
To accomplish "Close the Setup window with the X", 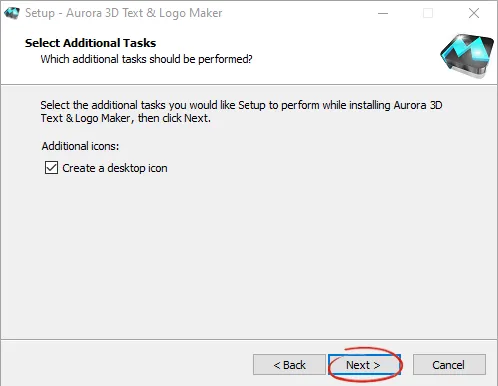I will point(474,13).
